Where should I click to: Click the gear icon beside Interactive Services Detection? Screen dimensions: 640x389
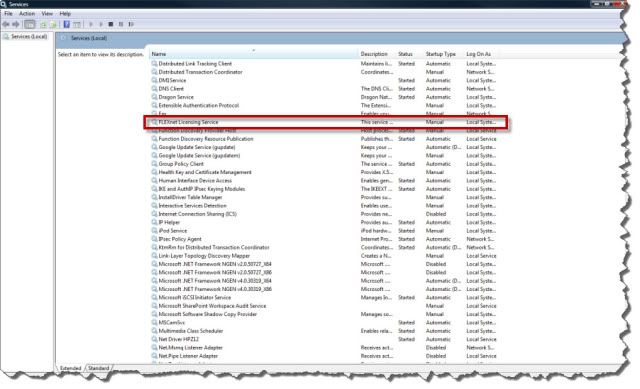click(x=154, y=206)
